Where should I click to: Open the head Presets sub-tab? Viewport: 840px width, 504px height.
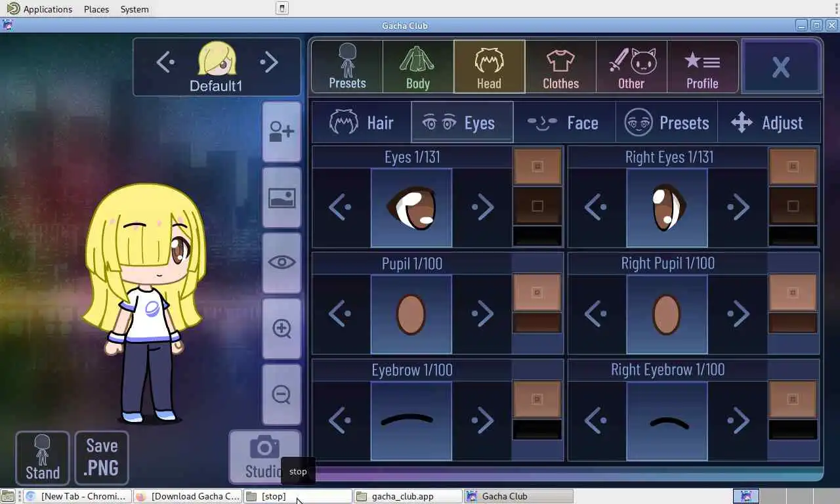(x=667, y=123)
